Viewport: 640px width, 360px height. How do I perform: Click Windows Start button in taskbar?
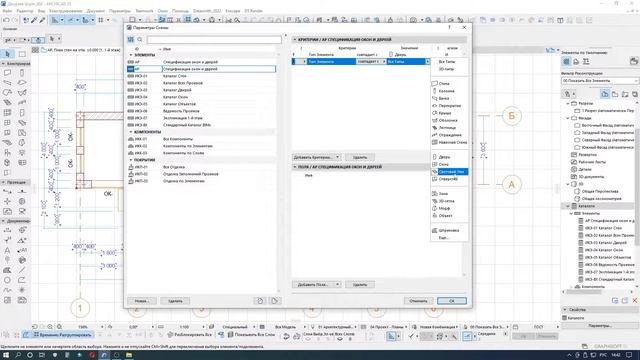coord(7,355)
